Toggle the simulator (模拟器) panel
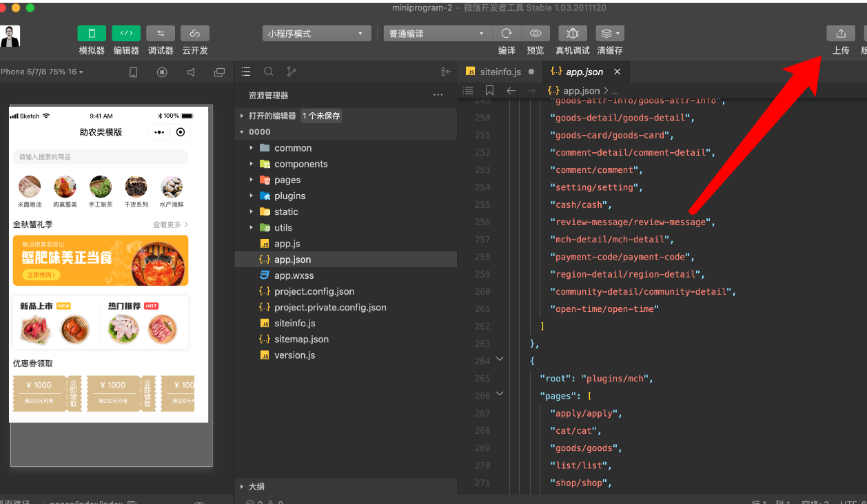 click(x=92, y=34)
